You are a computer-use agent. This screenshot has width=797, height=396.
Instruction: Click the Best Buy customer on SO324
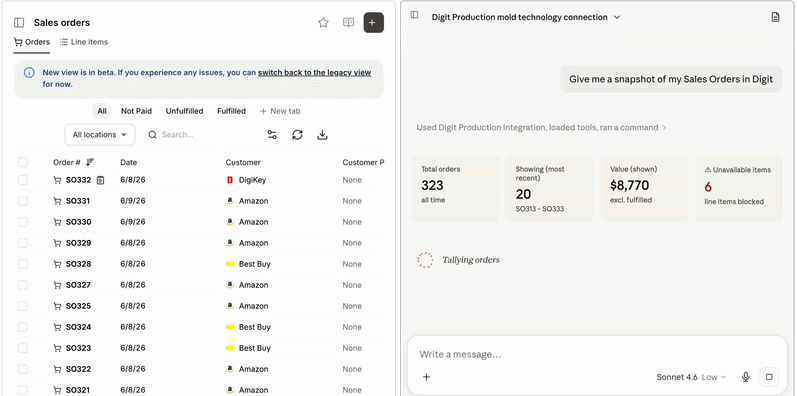(x=255, y=327)
